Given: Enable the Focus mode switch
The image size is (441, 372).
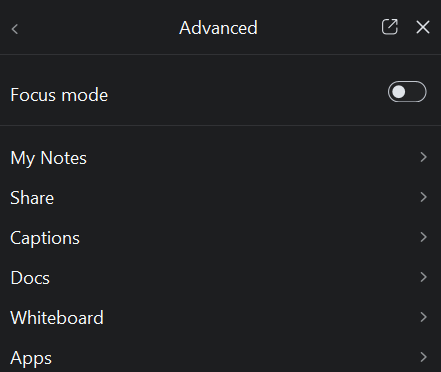Looking at the screenshot, I should pos(407,92).
